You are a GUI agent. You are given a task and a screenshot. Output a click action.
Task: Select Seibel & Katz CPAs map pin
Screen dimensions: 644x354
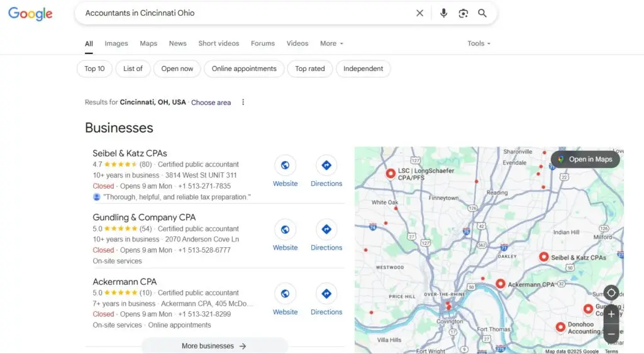tap(544, 257)
